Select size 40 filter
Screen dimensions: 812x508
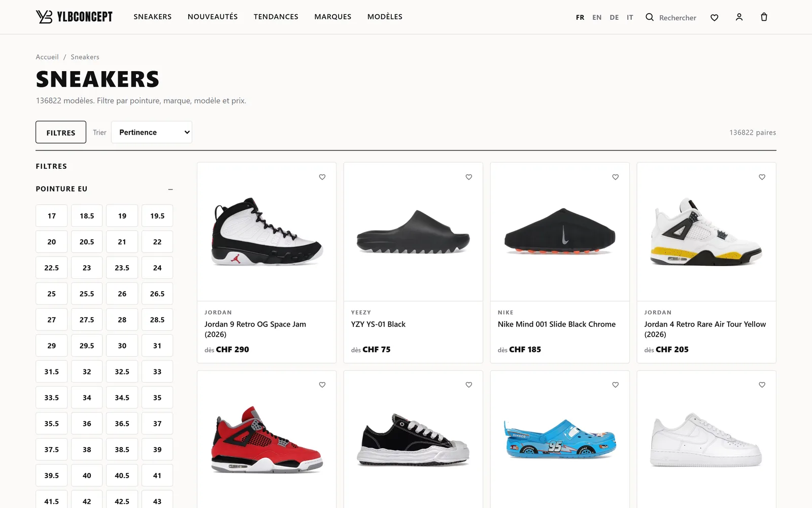tap(87, 475)
